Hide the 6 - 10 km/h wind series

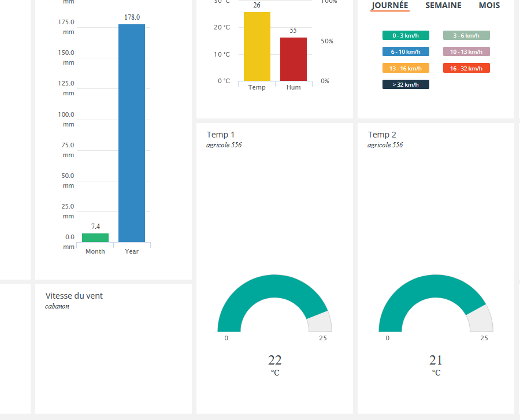point(406,51)
